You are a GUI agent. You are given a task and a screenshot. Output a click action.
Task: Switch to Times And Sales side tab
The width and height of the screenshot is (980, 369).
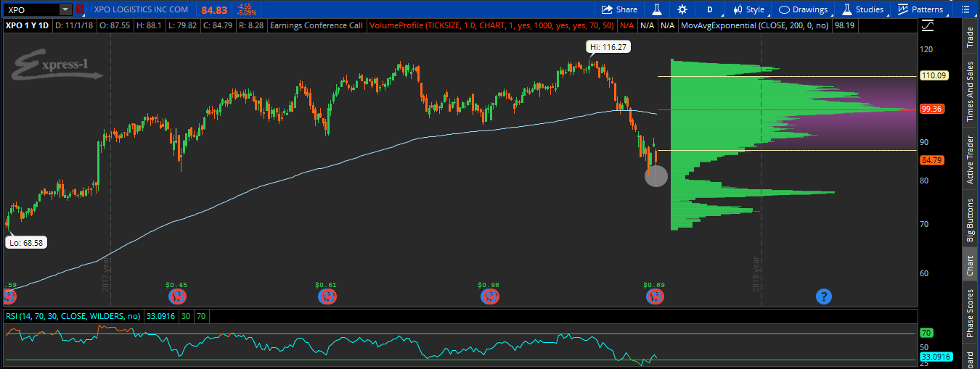coord(969,91)
